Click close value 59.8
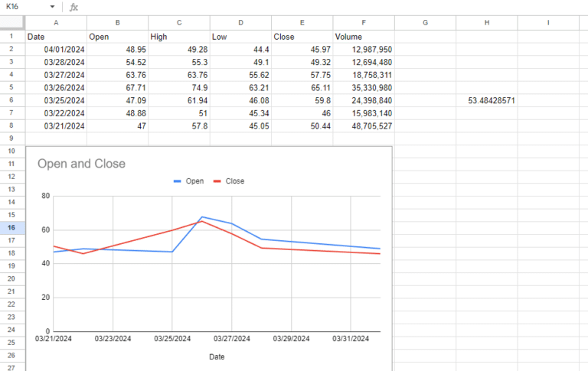The width and height of the screenshot is (588, 371). point(302,100)
